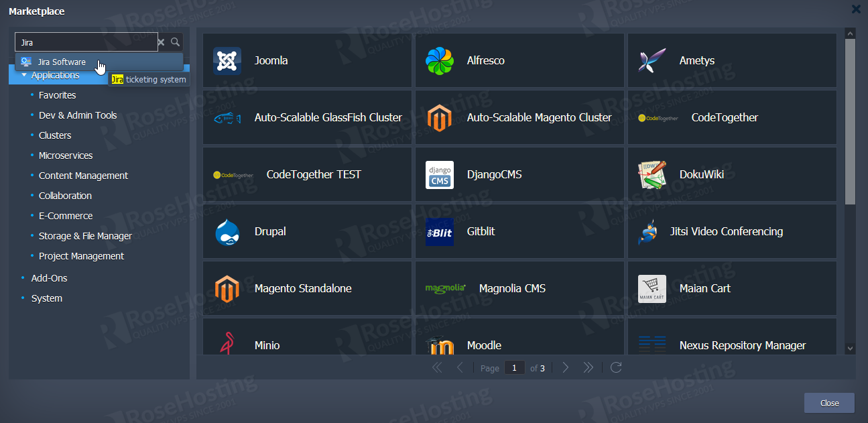Image resolution: width=868 pixels, height=423 pixels.
Task: Open the Favorites category
Action: click(x=58, y=95)
